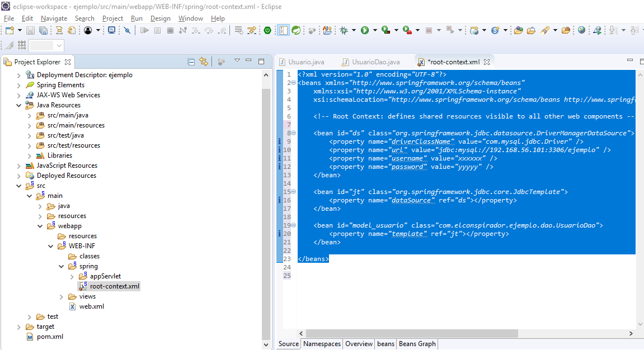The image size is (644, 350).
Task: Click the Suspend pause icon
Action: (x=157, y=30)
